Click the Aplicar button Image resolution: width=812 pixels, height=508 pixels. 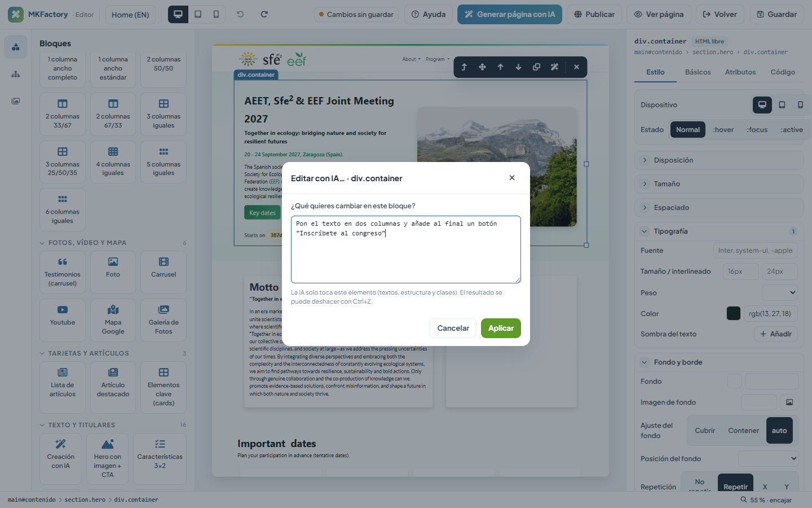[x=501, y=328]
